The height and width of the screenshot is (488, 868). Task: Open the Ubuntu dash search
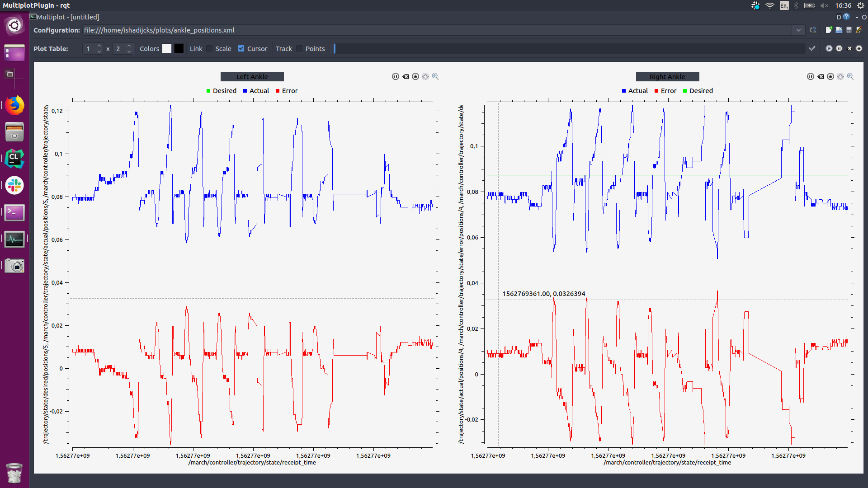coord(14,25)
